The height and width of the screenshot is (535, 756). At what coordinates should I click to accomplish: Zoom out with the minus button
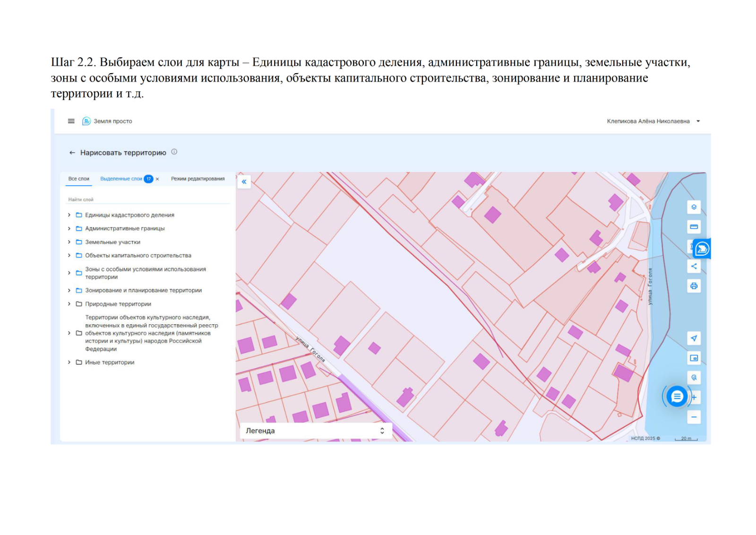click(x=694, y=417)
